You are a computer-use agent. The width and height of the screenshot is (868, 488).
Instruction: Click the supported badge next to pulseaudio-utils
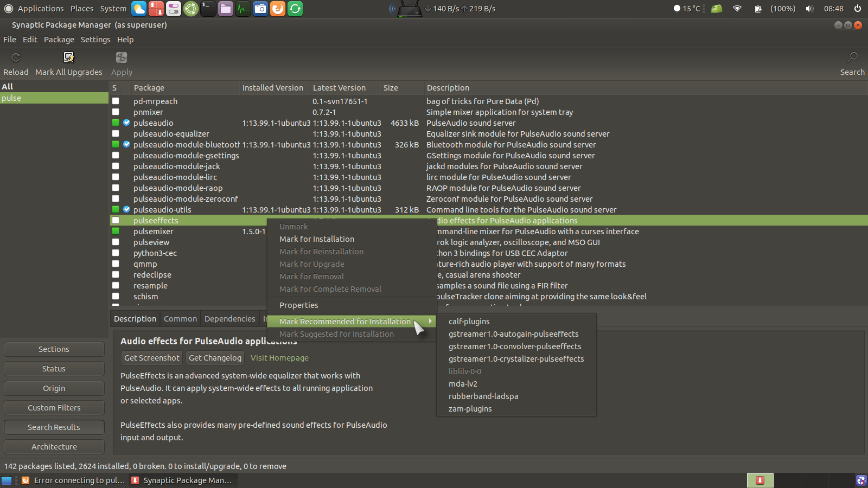[x=126, y=209]
